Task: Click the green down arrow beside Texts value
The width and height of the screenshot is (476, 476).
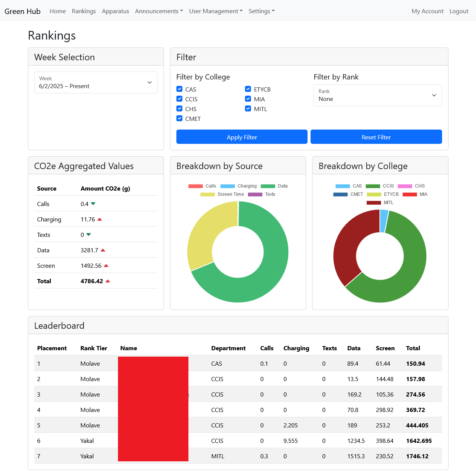Action: point(89,235)
